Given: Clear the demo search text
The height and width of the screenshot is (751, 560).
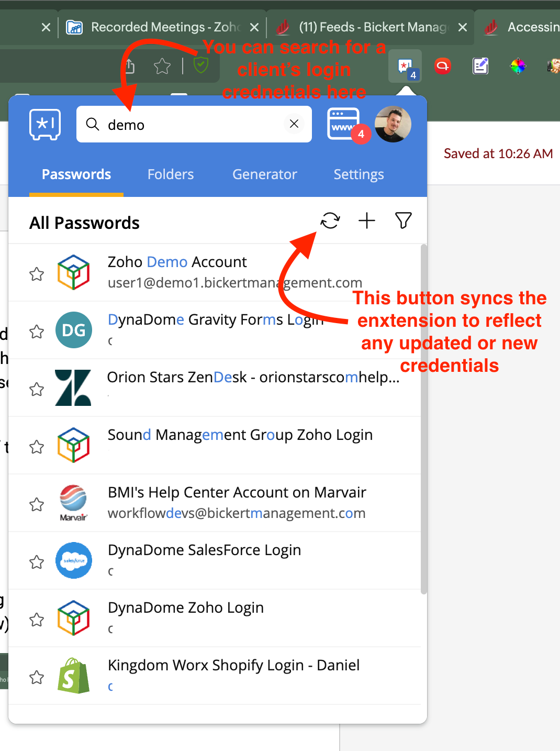Looking at the screenshot, I should click(x=294, y=124).
